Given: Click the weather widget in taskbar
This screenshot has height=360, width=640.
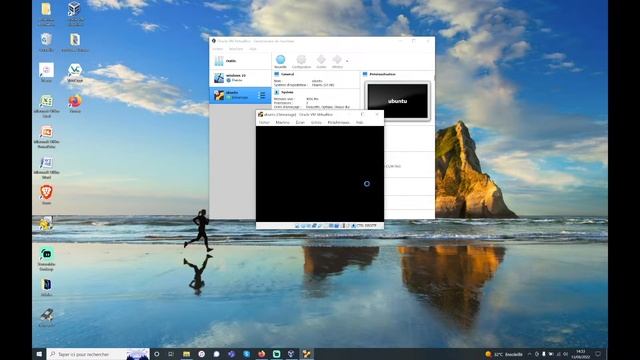Looking at the screenshot, I should pos(504,354).
